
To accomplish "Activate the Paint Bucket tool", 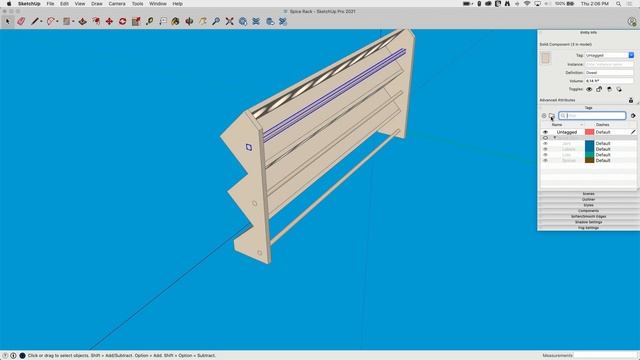I will (176, 21).
